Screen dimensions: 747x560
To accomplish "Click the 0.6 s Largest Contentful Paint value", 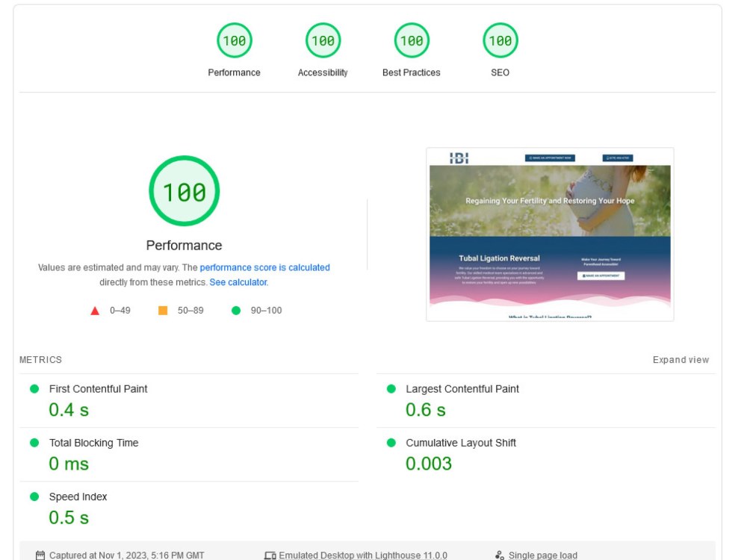I will 426,410.
